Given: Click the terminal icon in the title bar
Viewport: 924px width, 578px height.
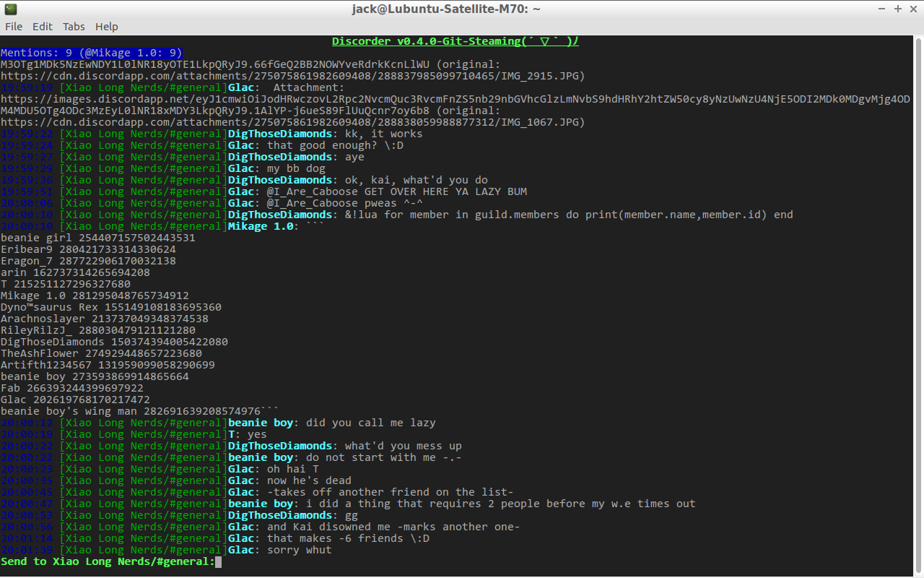Looking at the screenshot, I should tap(9, 9).
